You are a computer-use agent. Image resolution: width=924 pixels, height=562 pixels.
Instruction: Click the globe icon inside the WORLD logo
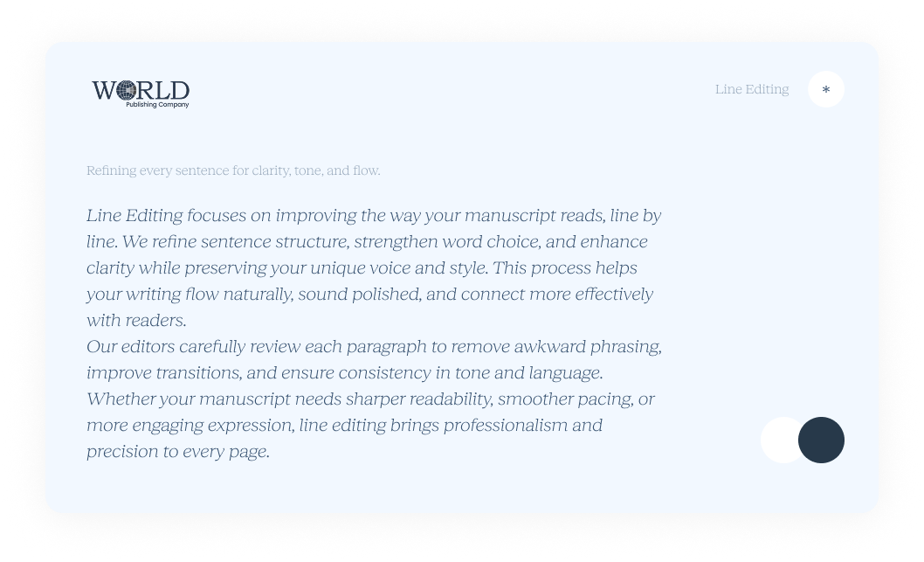(x=128, y=90)
